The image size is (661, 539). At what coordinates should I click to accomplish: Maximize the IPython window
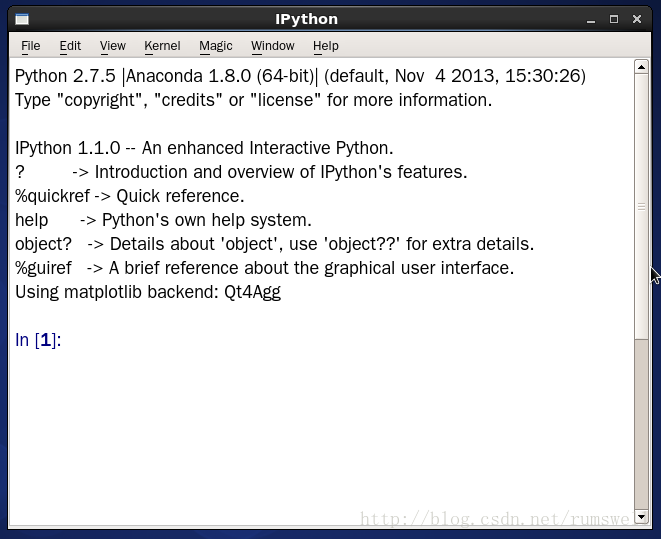coord(614,19)
